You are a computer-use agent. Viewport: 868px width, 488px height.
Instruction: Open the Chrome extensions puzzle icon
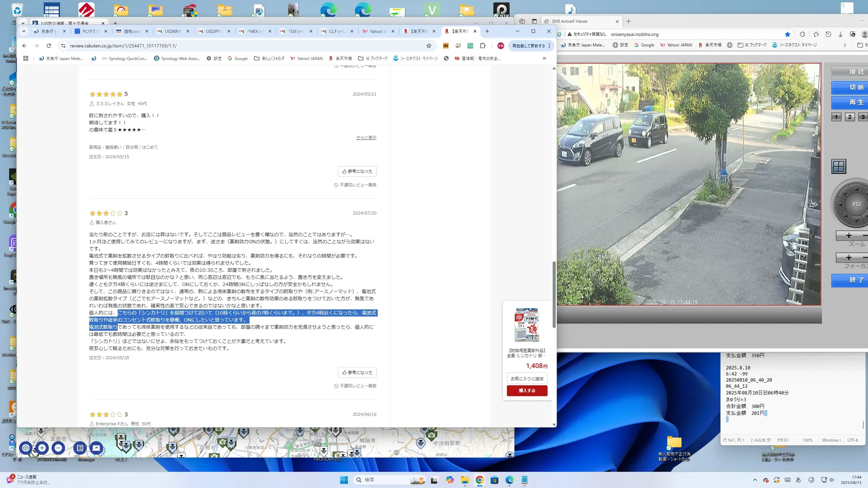(482, 46)
